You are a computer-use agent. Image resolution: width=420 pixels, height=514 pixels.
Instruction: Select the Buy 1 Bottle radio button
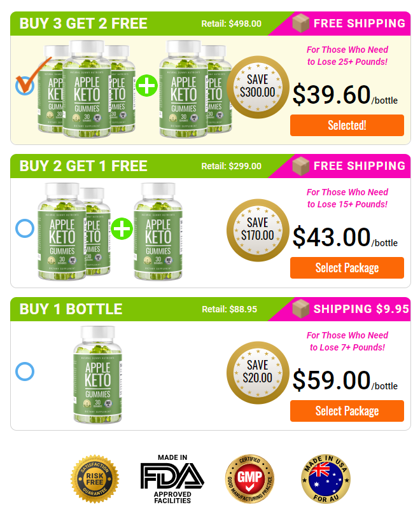[x=25, y=372]
